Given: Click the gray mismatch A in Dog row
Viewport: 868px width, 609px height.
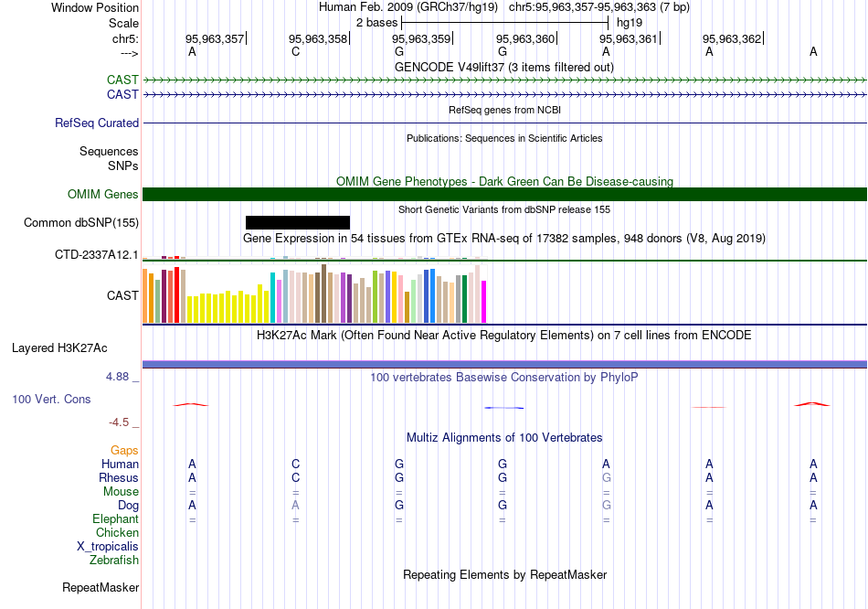Looking at the screenshot, I should (x=296, y=506).
